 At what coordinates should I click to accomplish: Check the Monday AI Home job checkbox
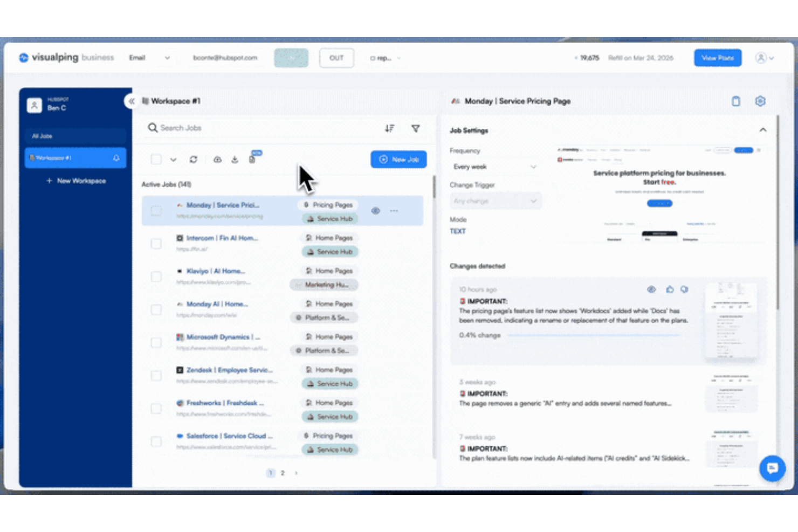pyautogui.click(x=156, y=309)
